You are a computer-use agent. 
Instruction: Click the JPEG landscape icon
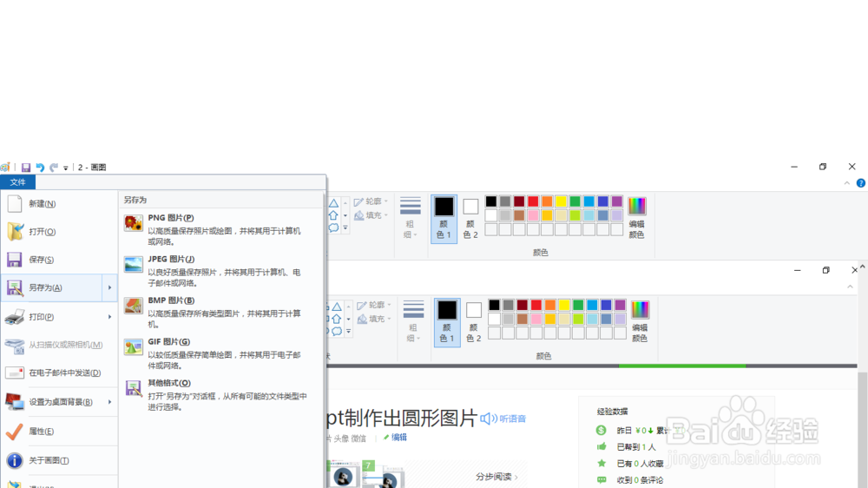point(134,264)
